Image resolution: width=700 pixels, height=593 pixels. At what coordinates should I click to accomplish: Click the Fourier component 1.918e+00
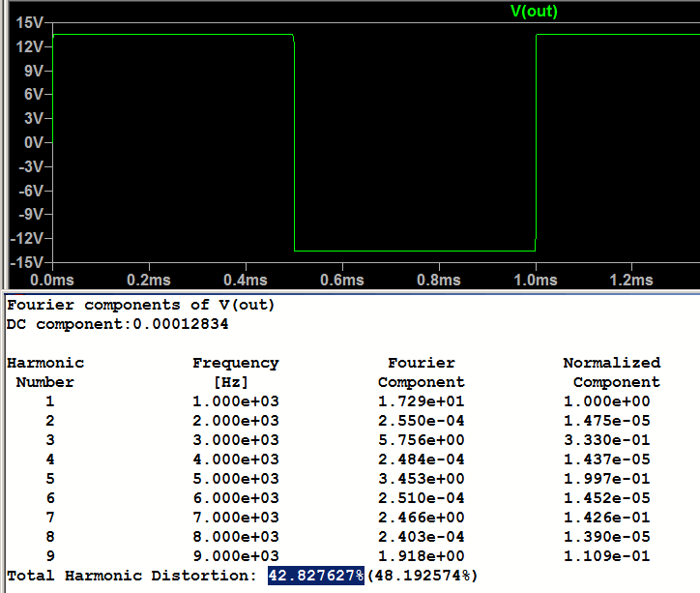pyautogui.click(x=422, y=556)
